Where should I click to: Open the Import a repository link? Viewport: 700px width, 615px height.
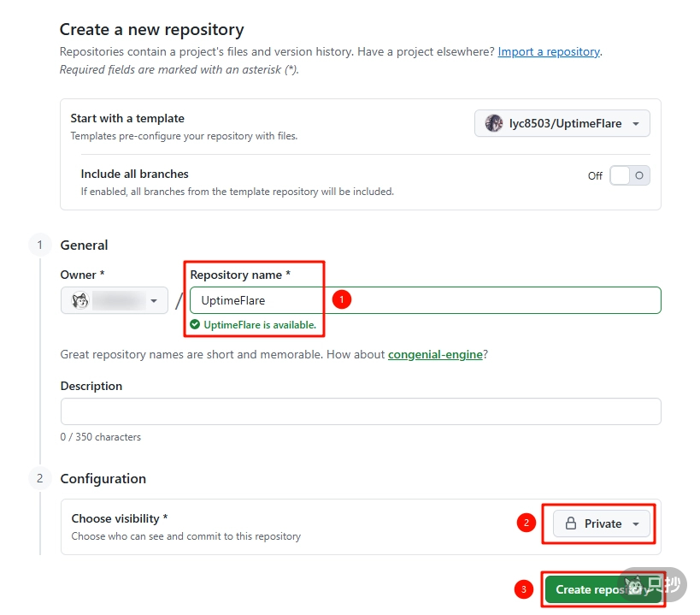549,52
